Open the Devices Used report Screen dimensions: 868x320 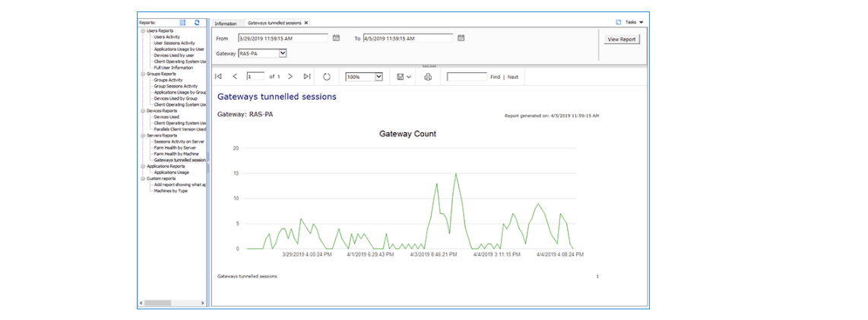click(x=166, y=117)
